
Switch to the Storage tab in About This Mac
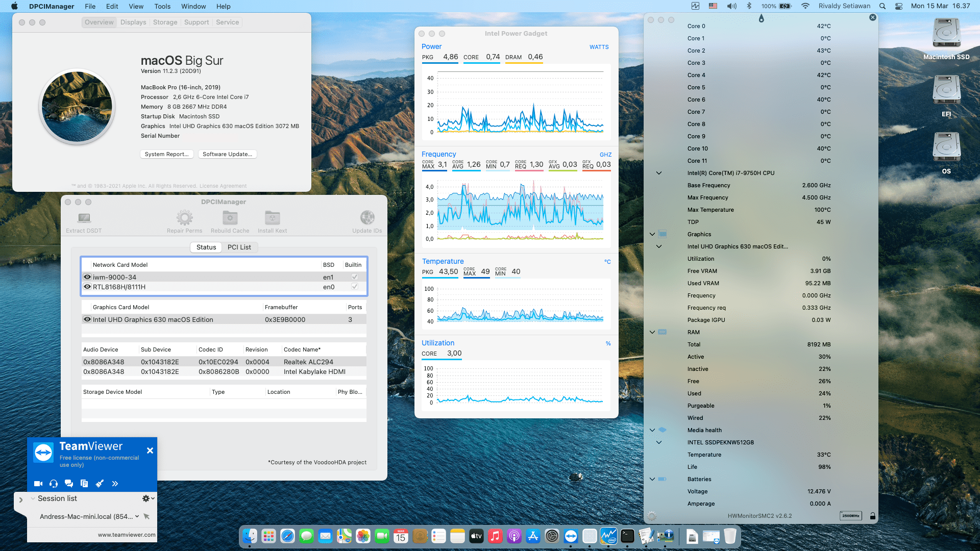point(165,22)
